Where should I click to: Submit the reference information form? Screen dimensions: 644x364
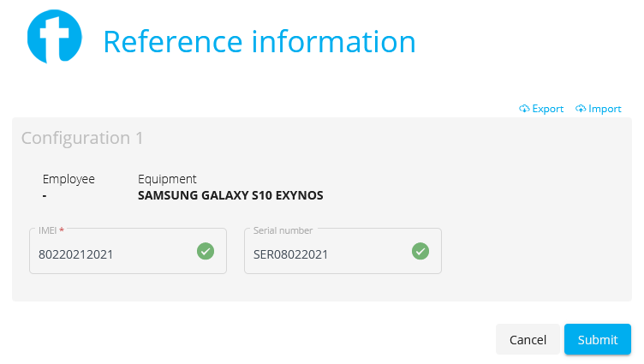point(597,339)
